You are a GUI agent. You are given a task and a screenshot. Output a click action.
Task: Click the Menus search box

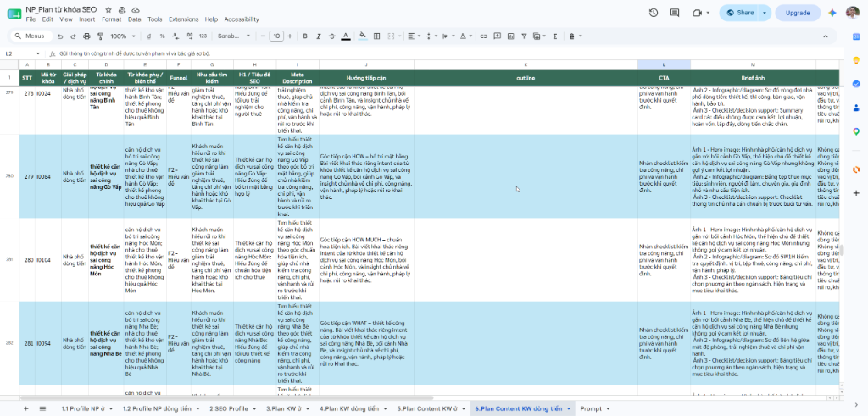31,36
